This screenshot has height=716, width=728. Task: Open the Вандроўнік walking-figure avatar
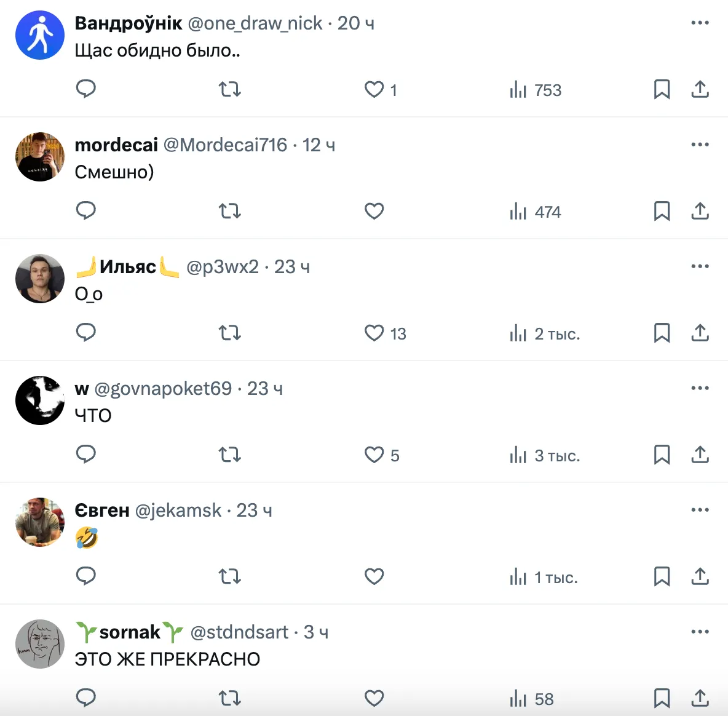tap(40, 35)
